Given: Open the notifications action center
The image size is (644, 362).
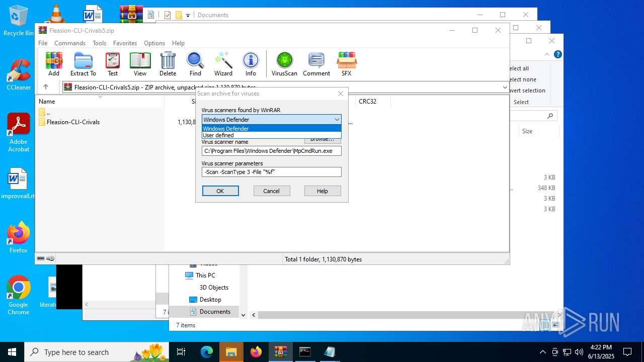Looking at the screenshot, I should pos(627,352).
